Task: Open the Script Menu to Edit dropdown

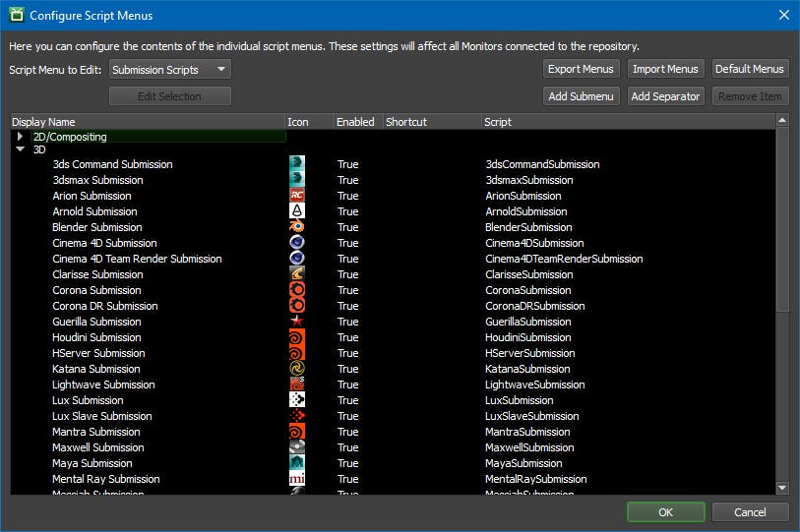Action: (x=170, y=70)
